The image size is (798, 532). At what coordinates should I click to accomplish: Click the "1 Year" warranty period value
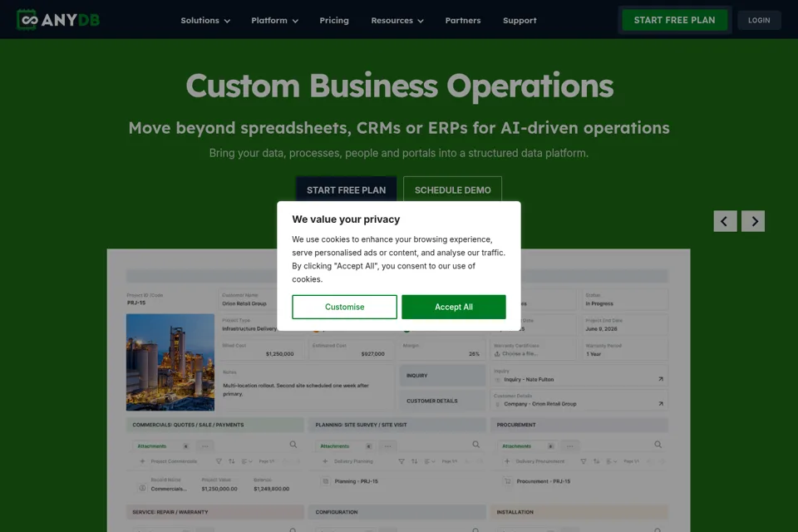tap(594, 354)
